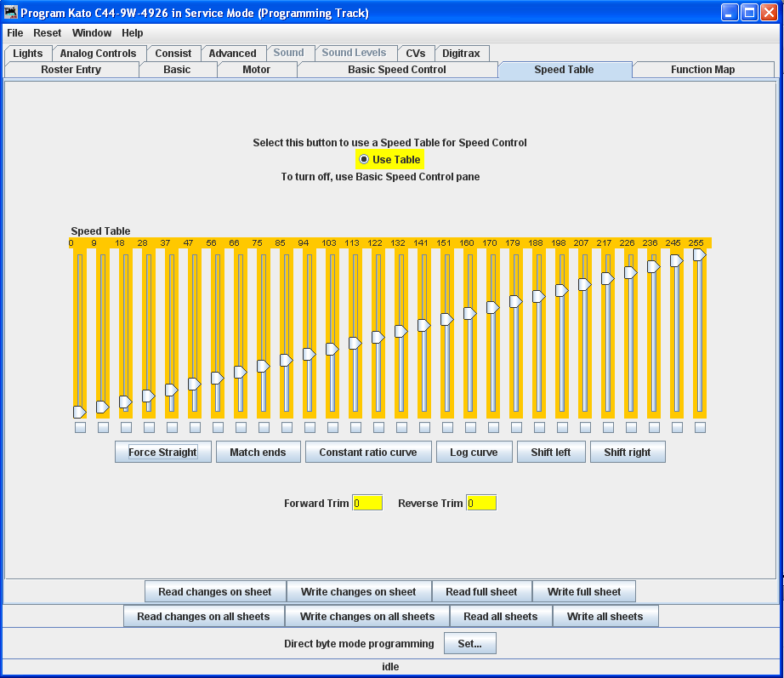Viewport: 784px width, 678px height.
Task: Open the Reset menu
Action: point(48,33)
